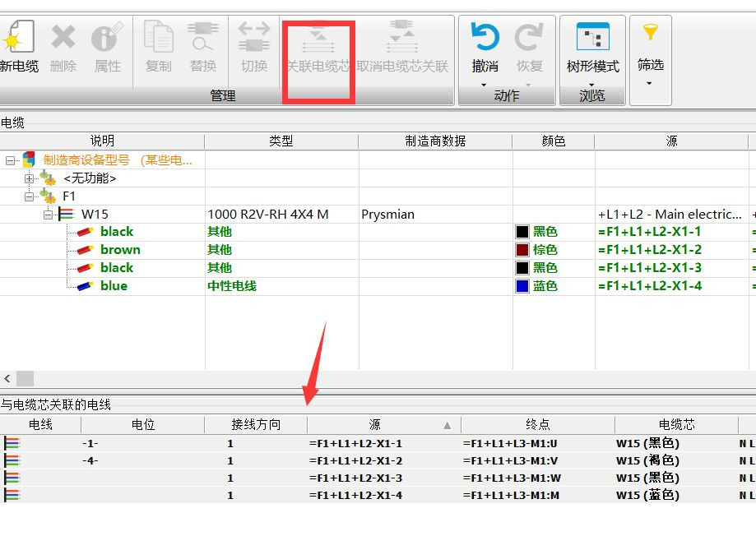Open the Tree Mode (树形模式) dropdown

592,85
